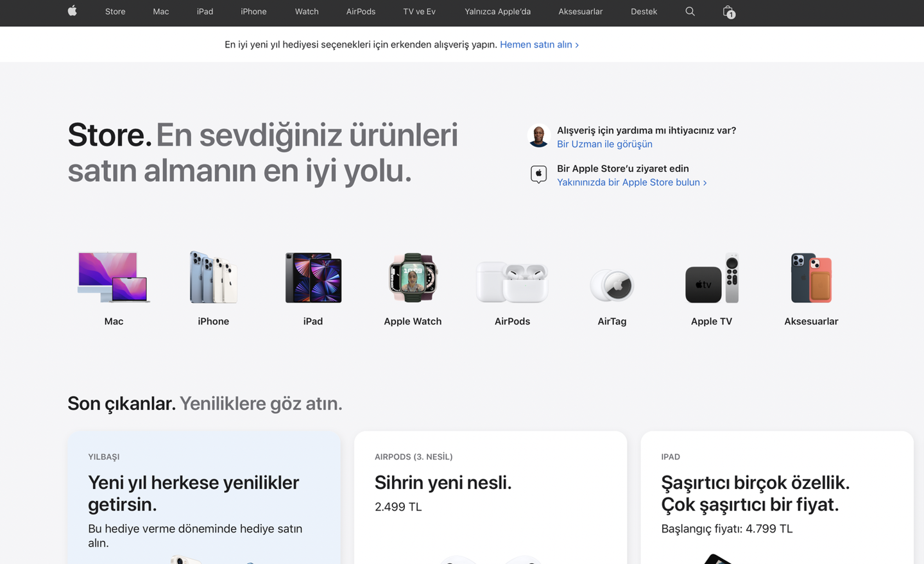This screenshot has height=564, width=924.
Task: Click 'Başlangıç fiyatı: 4.799 TL' text
Action: [727, 529]
